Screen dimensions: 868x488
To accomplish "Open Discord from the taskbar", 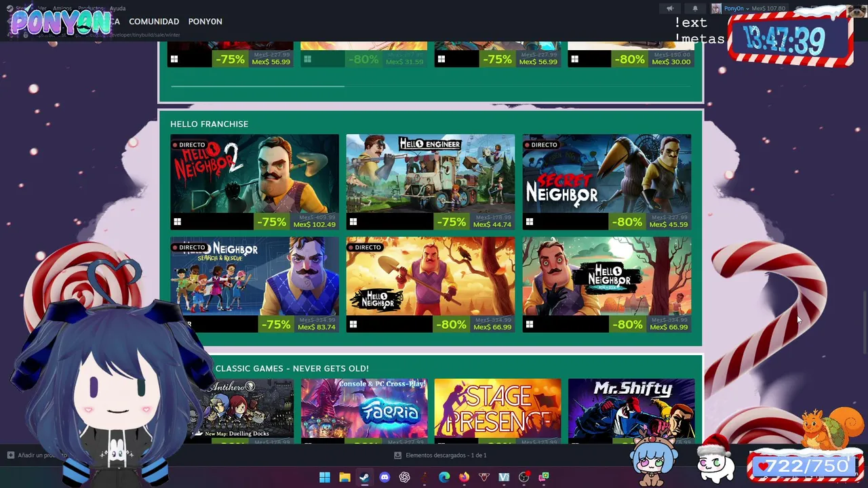I will point(384,477).
